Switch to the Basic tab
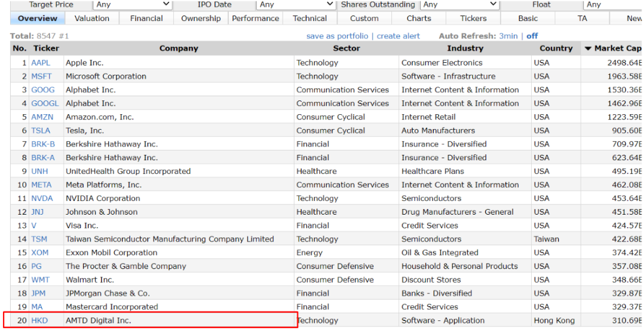644x330 pixels. point(528,19)
